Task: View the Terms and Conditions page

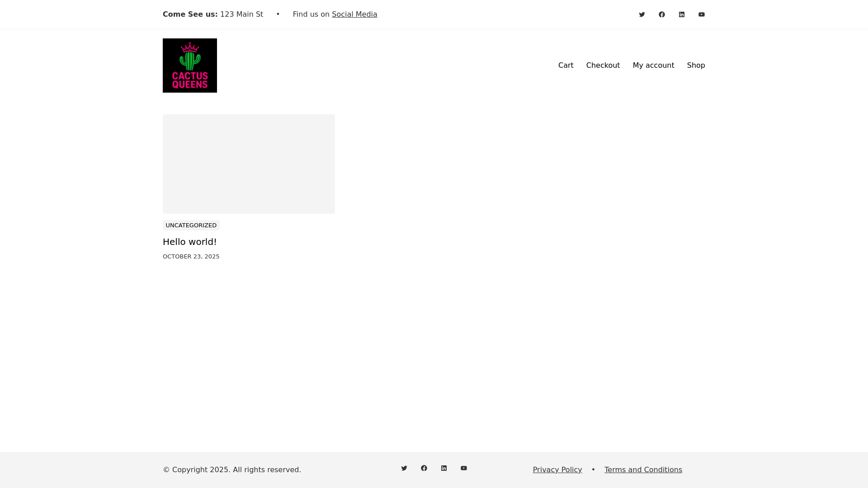Action: coord(643,470)
